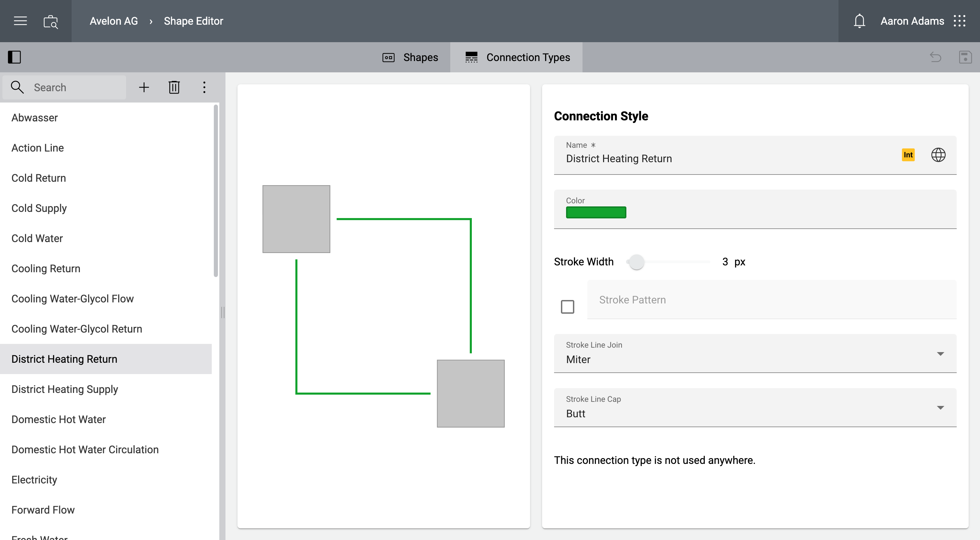
Task: Select Action Line in the list
Action: [x=106, y=148]
